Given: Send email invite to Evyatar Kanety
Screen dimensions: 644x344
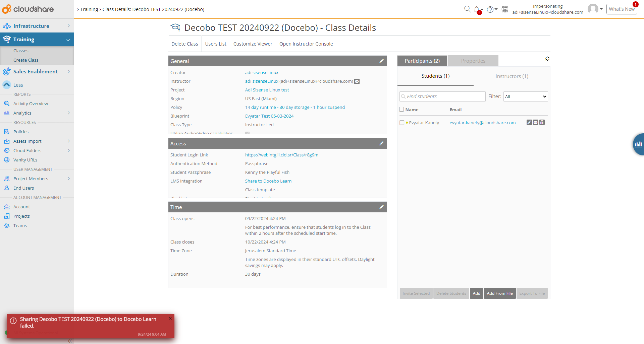Looking at the screenshot, I should tap(536, 123).
